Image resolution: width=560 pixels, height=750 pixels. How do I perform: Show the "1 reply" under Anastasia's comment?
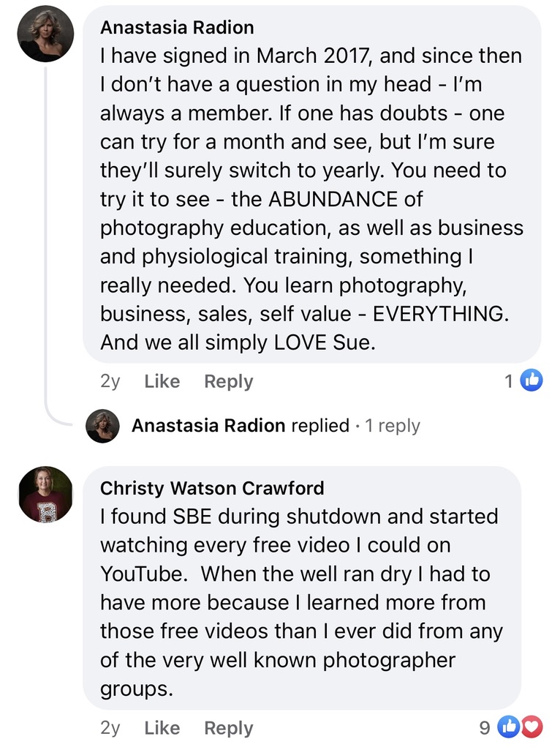393,426
